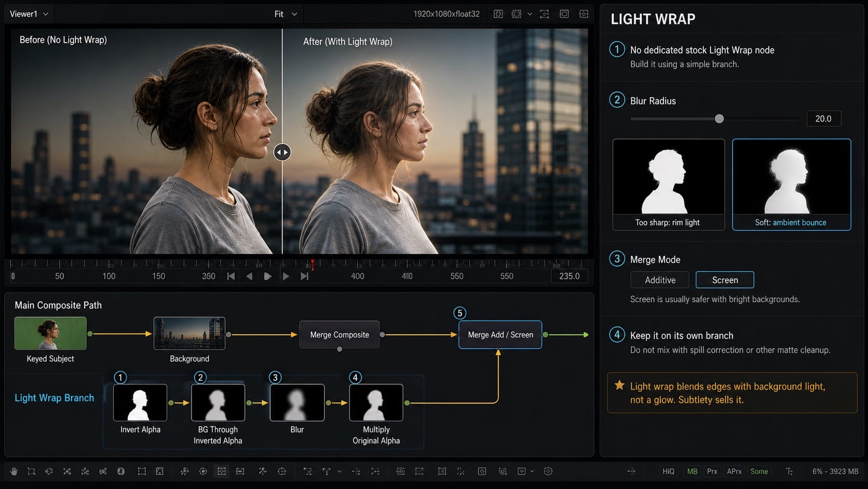Image resolution: width=868 pixels, height=489 pixels.
Task: Select the Keyed Subject node
Action: tap(50, 333)
